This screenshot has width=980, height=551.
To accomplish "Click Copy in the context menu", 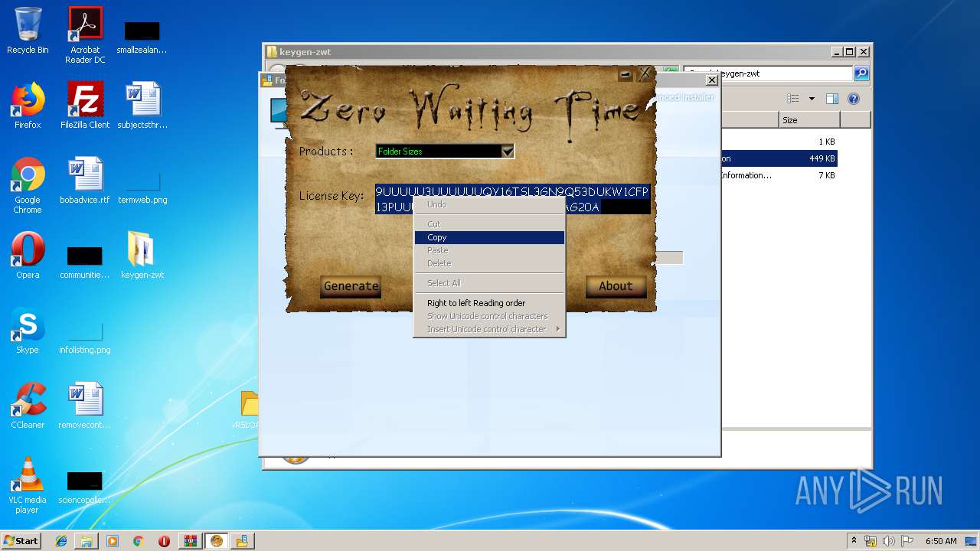I will click(x=489, y=237).
